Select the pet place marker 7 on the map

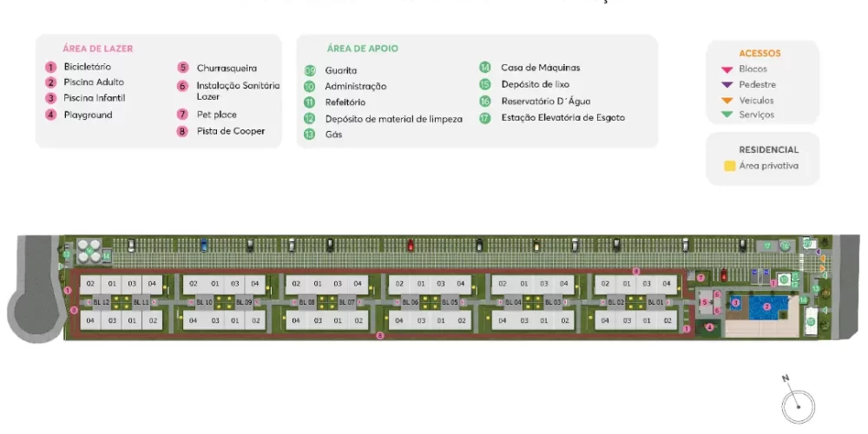[x=700, y=278]
